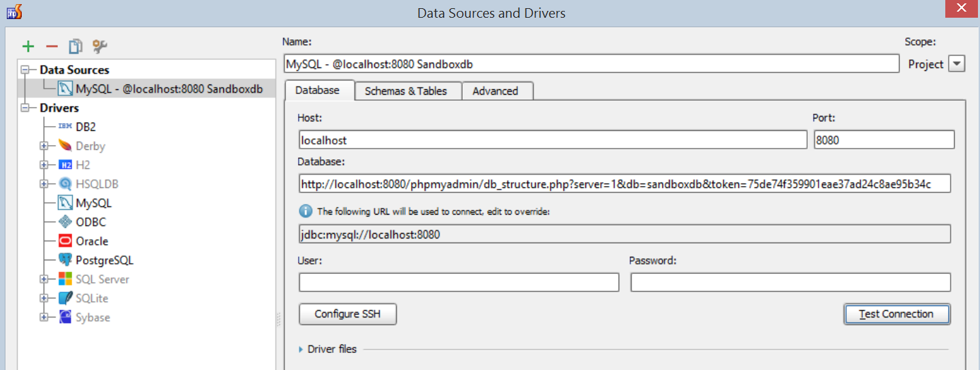The width and height of the screenshot is (980, 370).
Task: Click the User input field
Action: coord(459,282)
